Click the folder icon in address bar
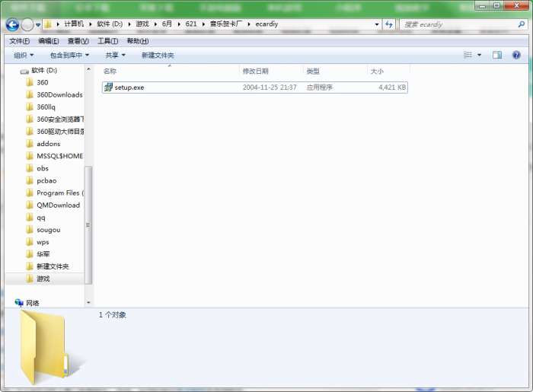 click(48, 24)
